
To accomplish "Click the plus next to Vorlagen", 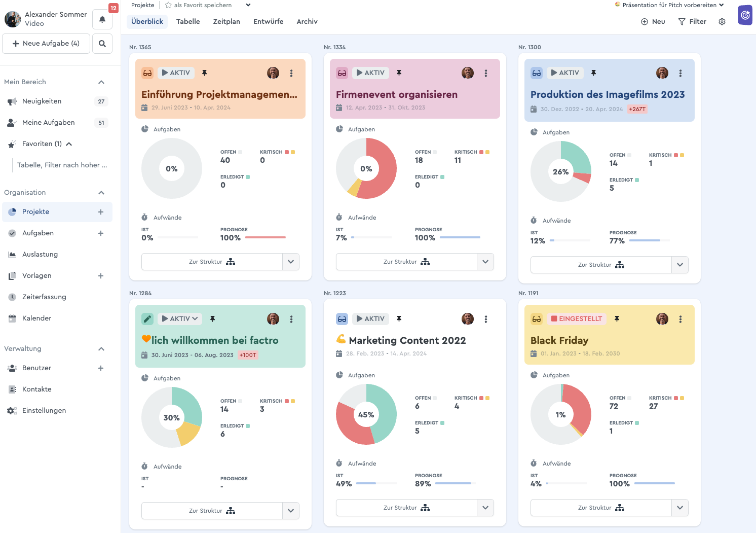I will click(101, 276).
